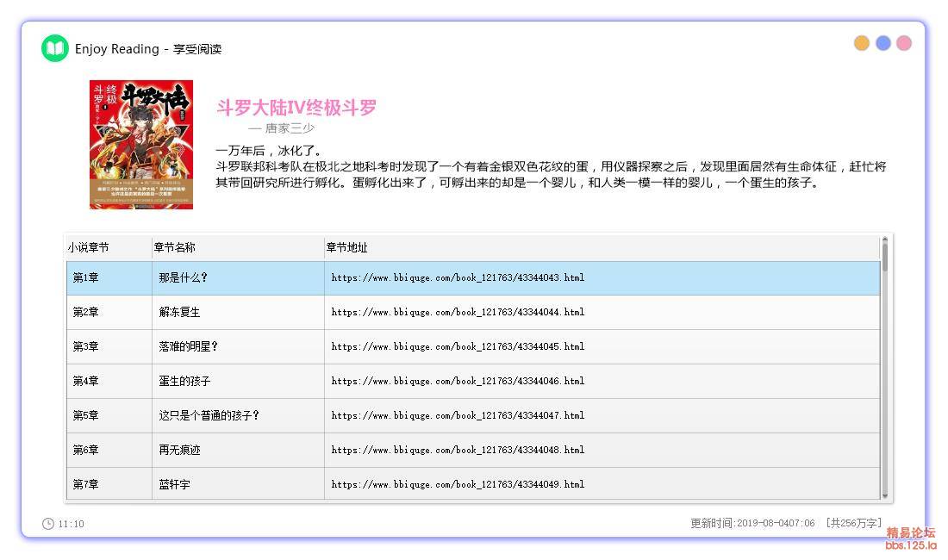Open chapter titled 这只是个普通的孩子?

[209, 415]
